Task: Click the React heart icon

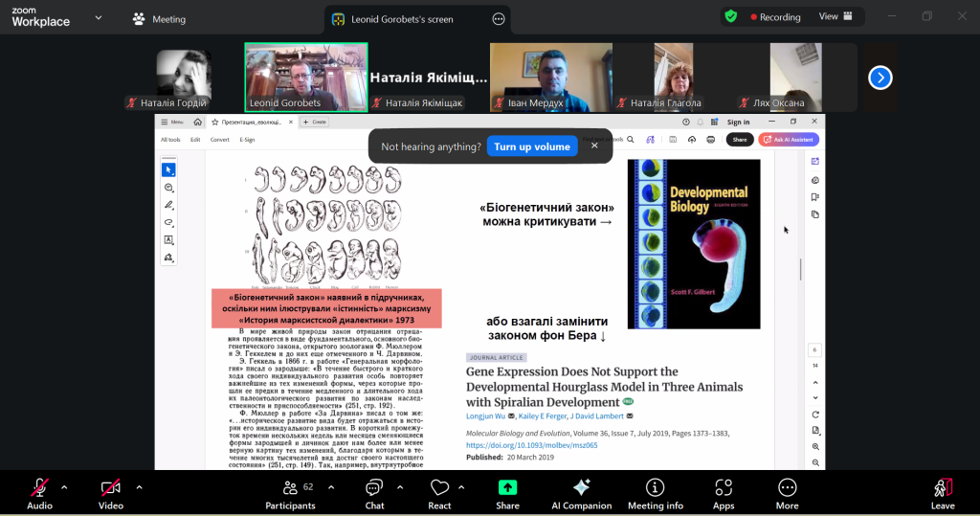Action: (x=439, y=492)
